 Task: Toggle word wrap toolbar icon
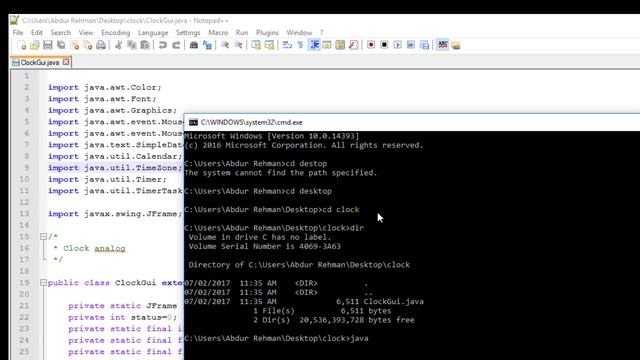(x=287, y=45)
